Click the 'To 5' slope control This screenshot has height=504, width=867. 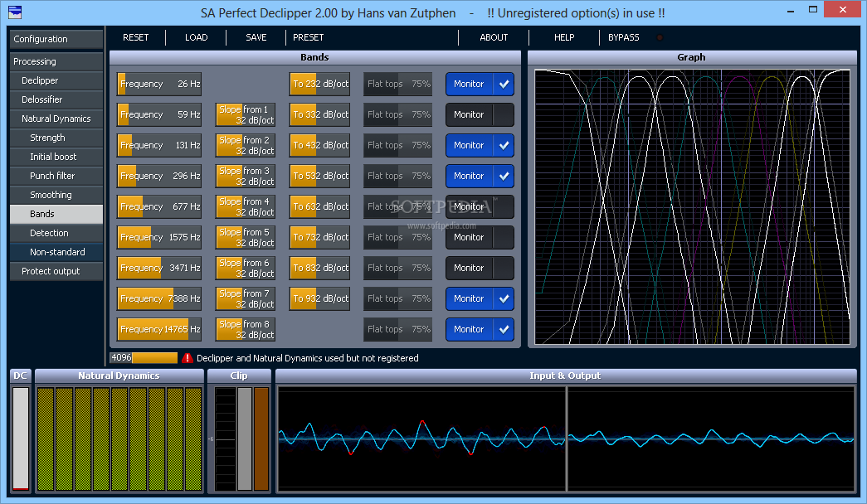[319, 176]
